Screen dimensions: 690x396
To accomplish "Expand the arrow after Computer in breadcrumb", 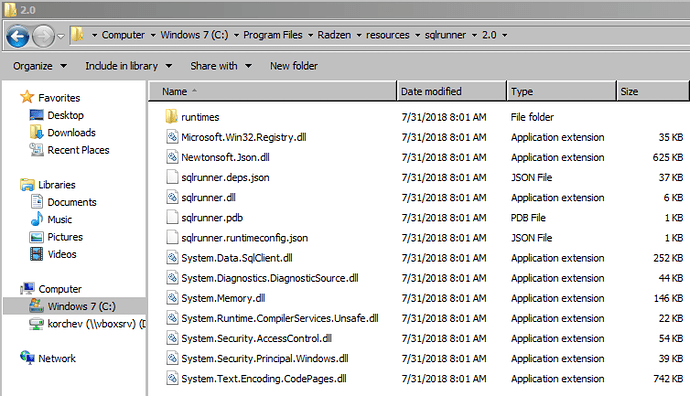I will click(153, 35).
